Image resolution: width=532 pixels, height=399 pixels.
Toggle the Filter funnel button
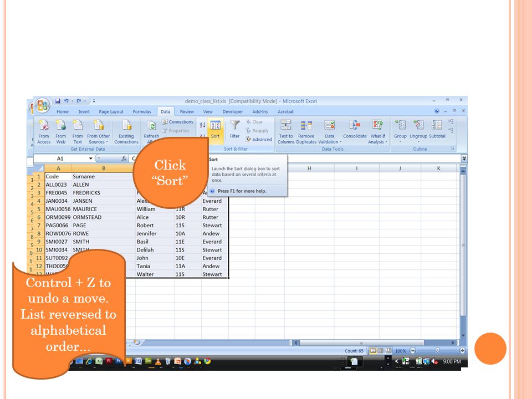(x=235, y=130)
